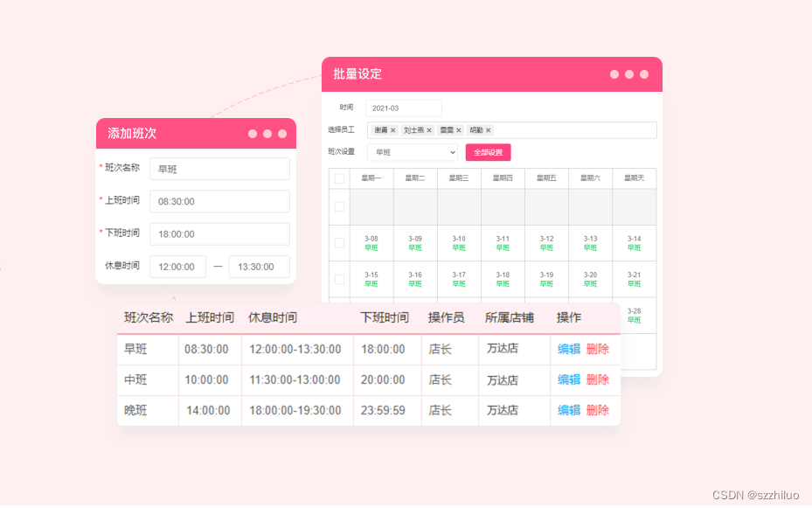The image size is (812, 508).
Task: Focus the 班次名称 input field
Action: tap(219, 169)
